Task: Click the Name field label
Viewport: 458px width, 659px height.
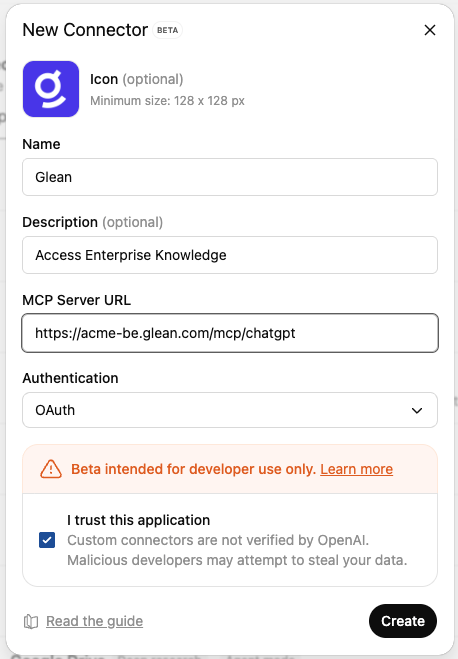Action: 41,144
